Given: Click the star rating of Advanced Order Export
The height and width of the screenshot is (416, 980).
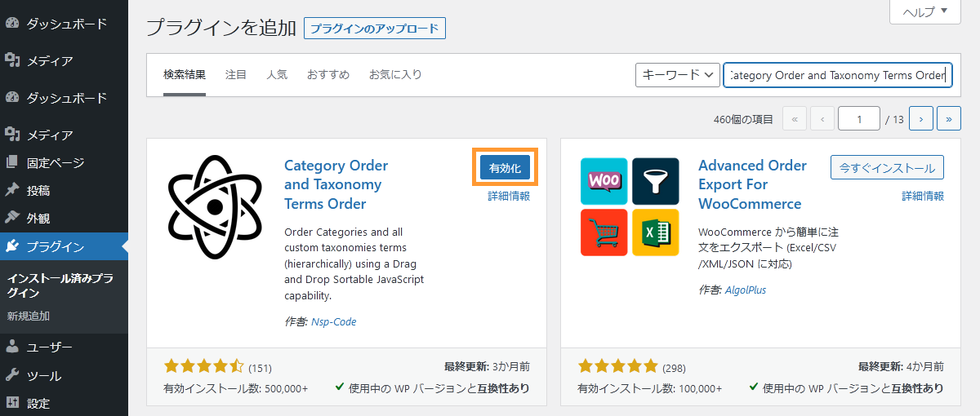Looking at the screenshot, I should (618, 365).
